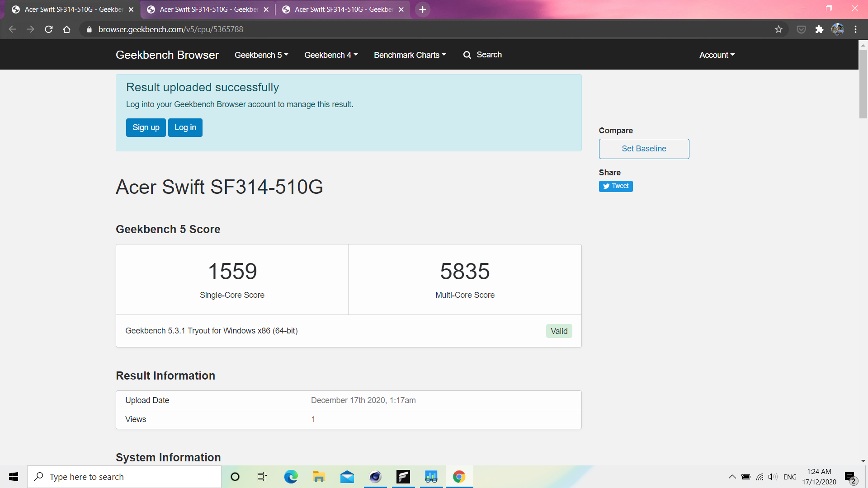
Task: Show hidden system tray icons
Action: [732, 477]
